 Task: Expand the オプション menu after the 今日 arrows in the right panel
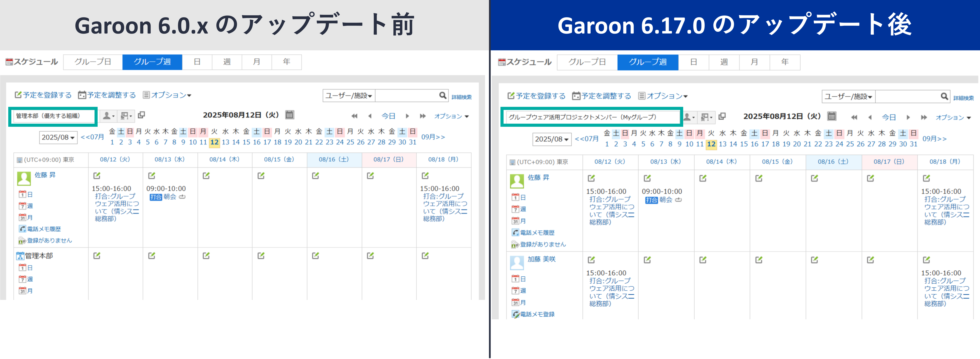coord(954,117)
